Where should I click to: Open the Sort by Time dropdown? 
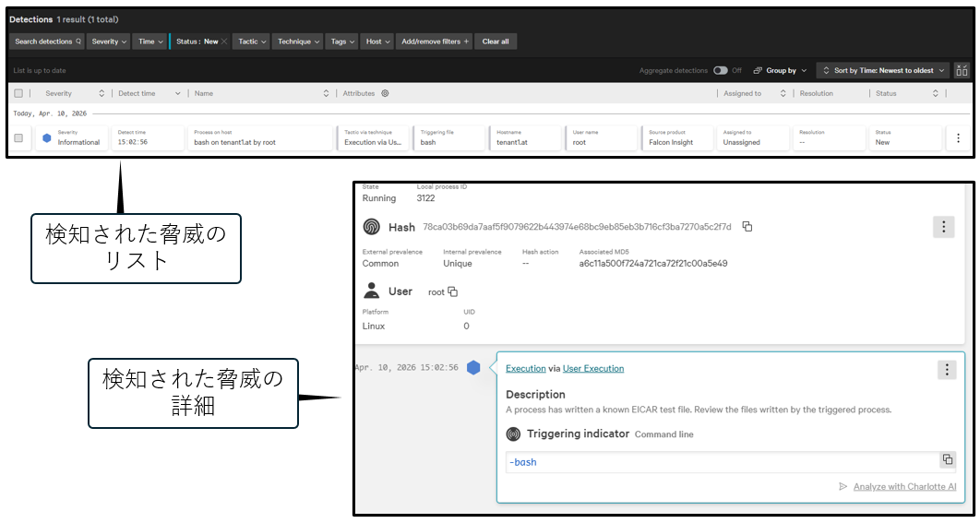tap(883, 70)
